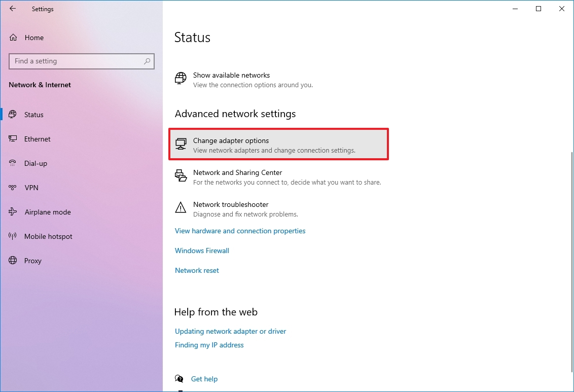Viewport: 574px width, 392px height.
Task: Select the Home entry in sidebar
Action: click(34, 38)
